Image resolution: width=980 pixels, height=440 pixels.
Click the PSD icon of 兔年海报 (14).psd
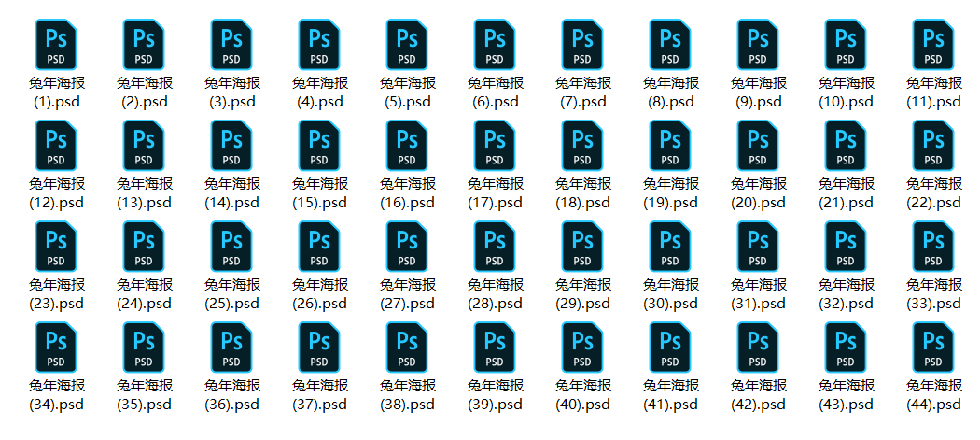point(231,145)
